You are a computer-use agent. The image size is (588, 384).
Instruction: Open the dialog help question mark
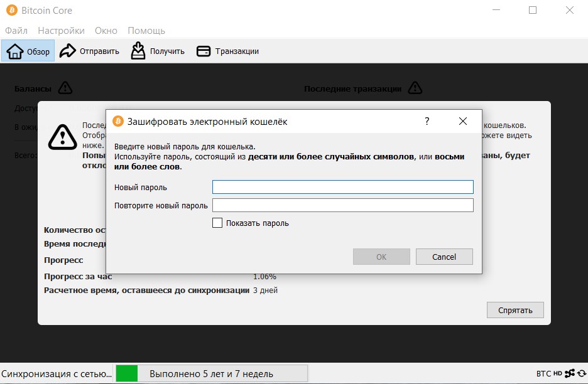click(x=427, y=121)
